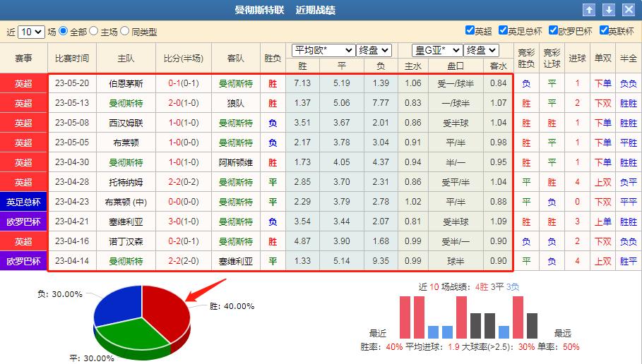Click score 2-0(1-0) against 狼队

[x=184, y=103]
